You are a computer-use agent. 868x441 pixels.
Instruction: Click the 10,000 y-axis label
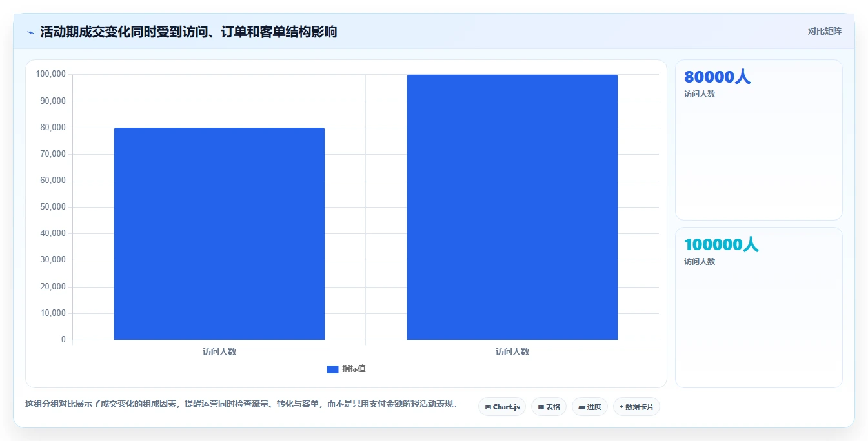click(53, 313)
